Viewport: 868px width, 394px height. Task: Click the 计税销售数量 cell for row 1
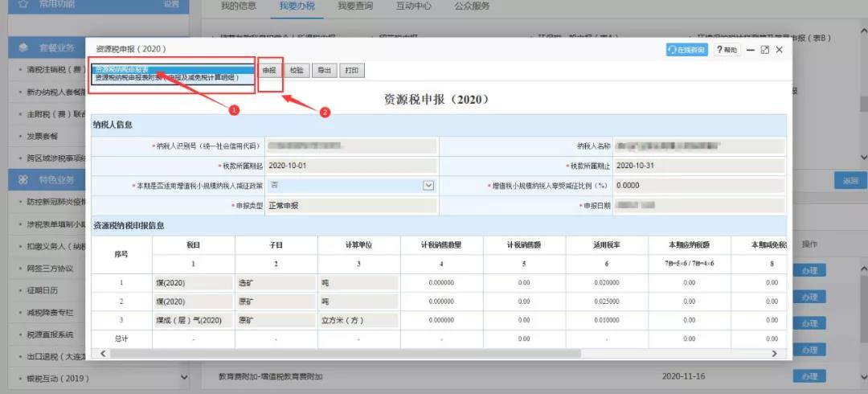[x=441, y=282]
